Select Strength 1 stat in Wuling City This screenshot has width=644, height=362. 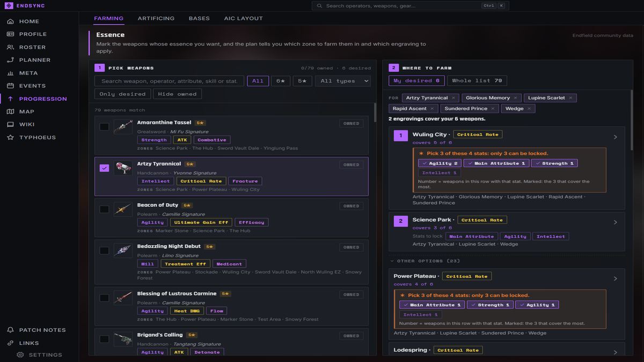[554, 164]
